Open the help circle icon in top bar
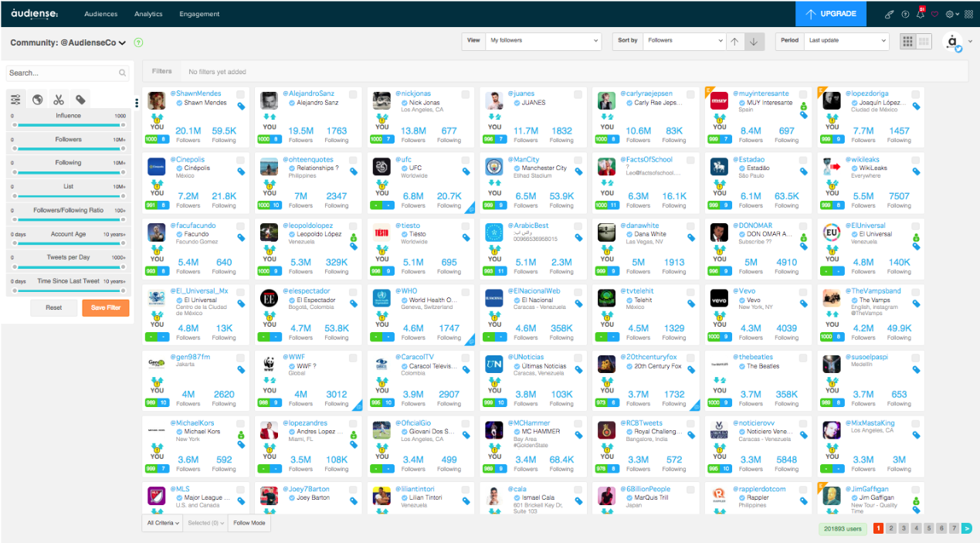 pos(905,14)
